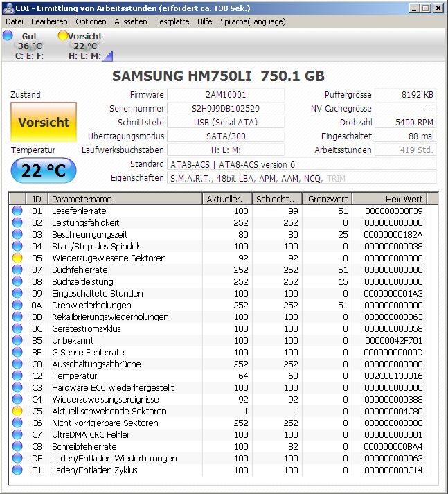This screenshot has width=448, height=494.
Task: Click the blue status icon for Temperatur C2
Action: tap(17, 376)
